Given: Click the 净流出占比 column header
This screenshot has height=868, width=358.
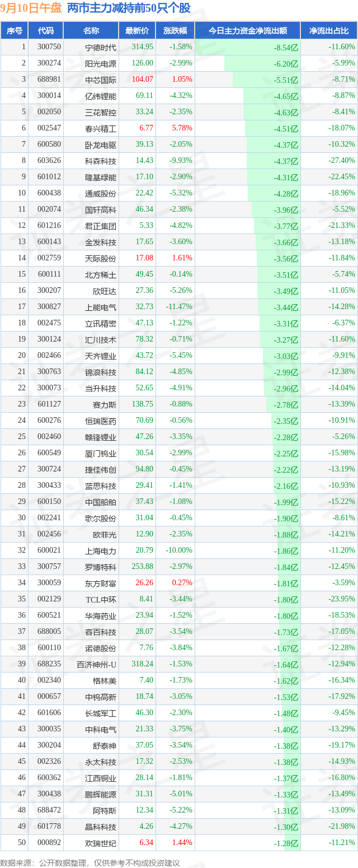Looking at the screenshot, I should pyautogui.click(x=329, y=31).
